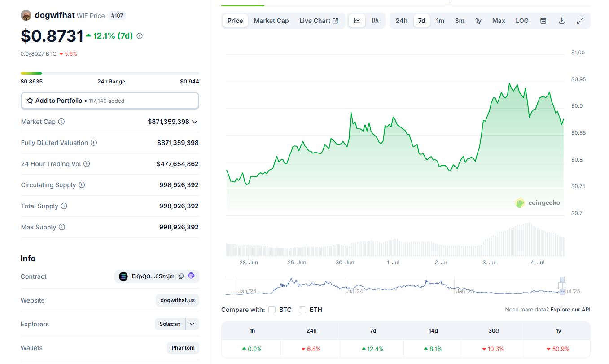This screenshot has height=364, width=609.
Task: Click the 30d value 10.3%
Action: click(493, 349)
